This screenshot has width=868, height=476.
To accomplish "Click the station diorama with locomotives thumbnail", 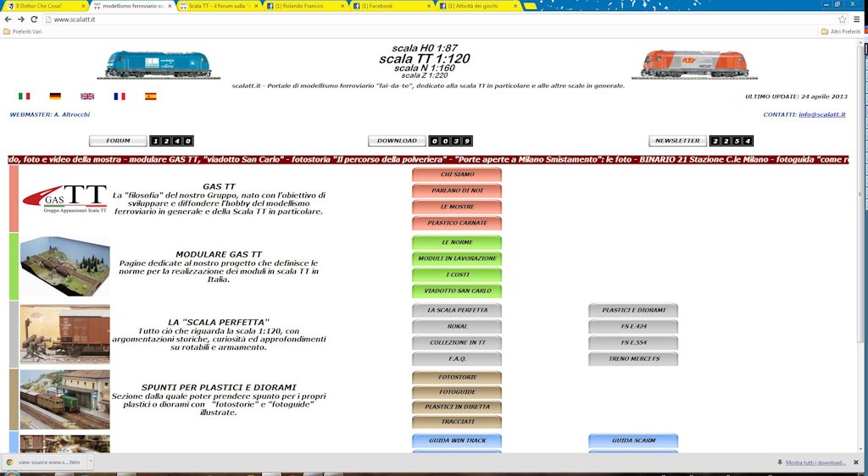I will point(64,400).
